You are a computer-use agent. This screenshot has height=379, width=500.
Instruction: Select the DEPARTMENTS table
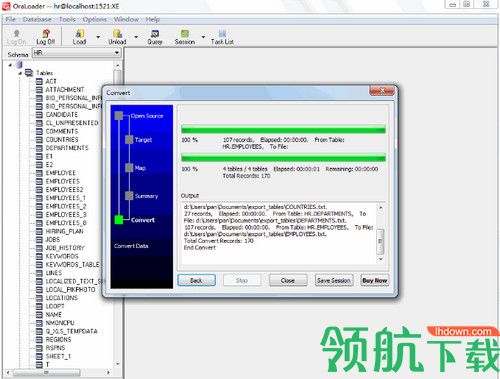67,148
